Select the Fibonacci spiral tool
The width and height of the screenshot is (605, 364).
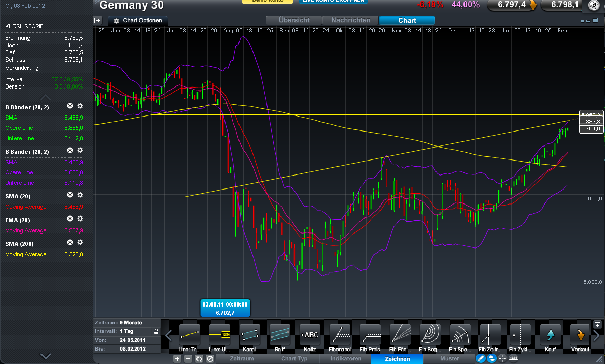click(460, 334)
